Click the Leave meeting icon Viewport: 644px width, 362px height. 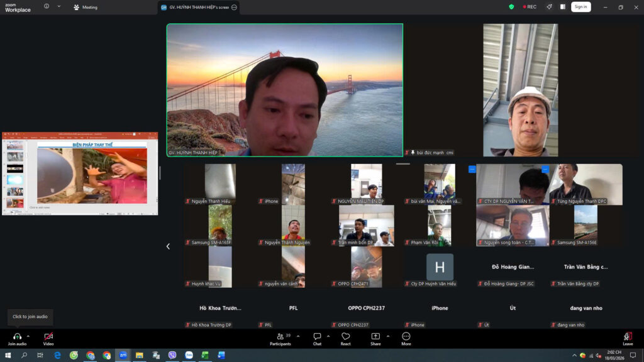pyautogui.click(x=628, y=337)
